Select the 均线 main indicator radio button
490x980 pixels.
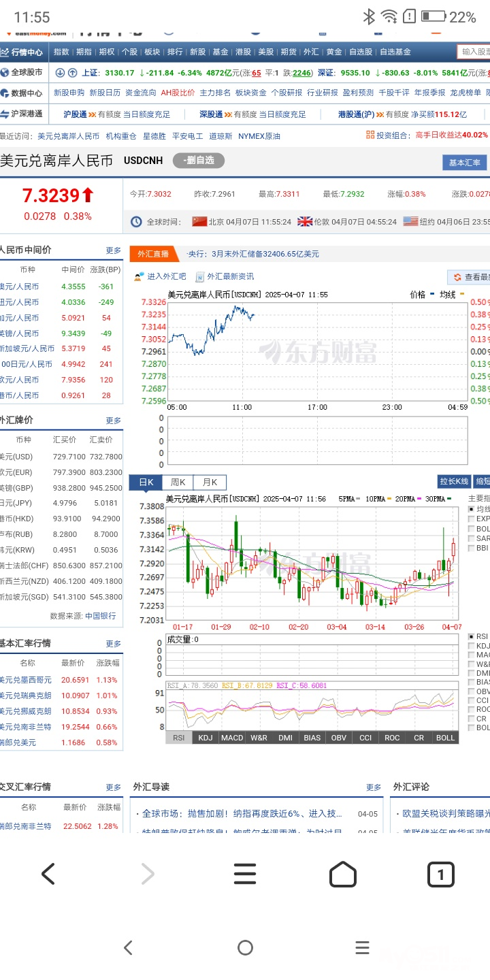pyautogui.click(x=472, y=508)
